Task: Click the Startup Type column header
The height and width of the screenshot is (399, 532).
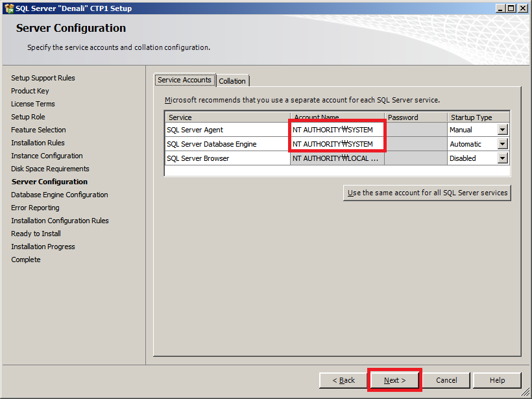Action: (x=478, y=117)
